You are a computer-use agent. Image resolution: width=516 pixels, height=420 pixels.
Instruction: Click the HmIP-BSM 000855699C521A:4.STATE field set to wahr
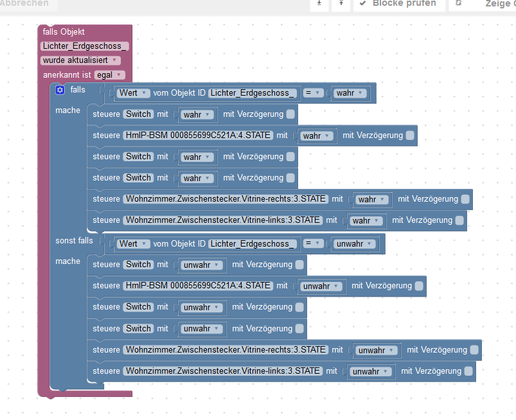click(198, 135)
